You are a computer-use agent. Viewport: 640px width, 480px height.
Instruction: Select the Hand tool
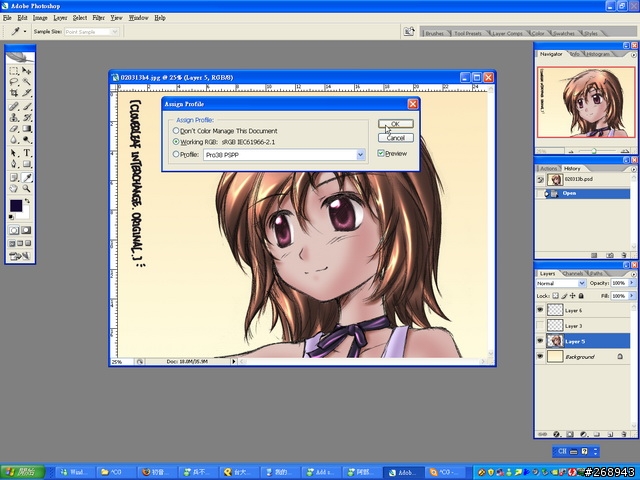pos(14,189)
